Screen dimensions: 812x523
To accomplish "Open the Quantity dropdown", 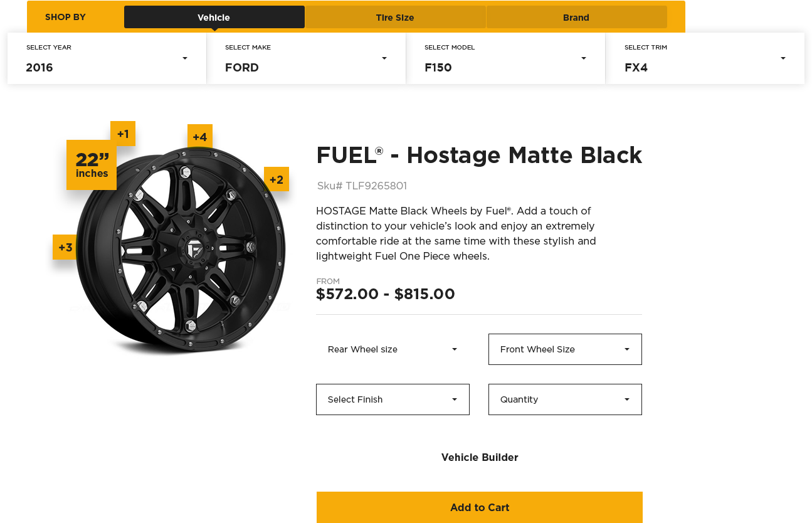I will (564, 399).
